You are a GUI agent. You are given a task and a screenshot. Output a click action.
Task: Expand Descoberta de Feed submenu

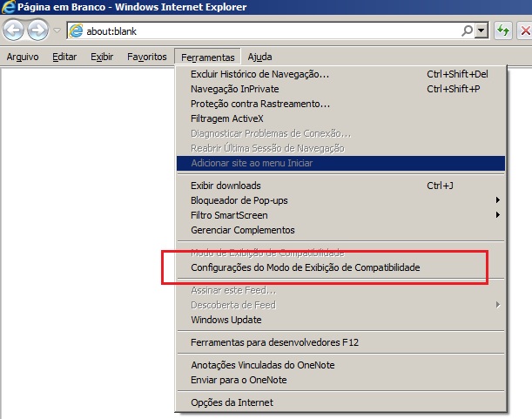tap(340, 305)
